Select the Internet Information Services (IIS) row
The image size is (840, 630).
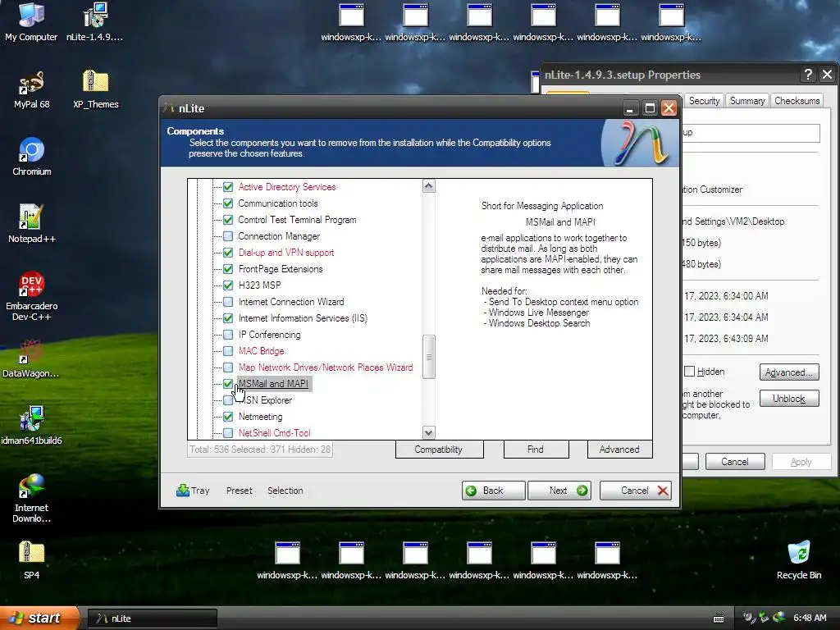point(303,318)
